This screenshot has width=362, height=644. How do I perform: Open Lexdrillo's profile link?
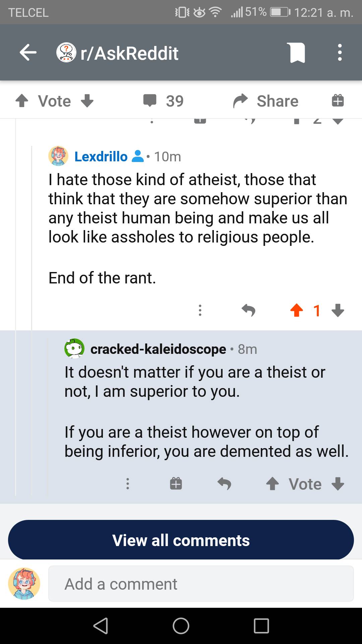(x=101, y=156)
